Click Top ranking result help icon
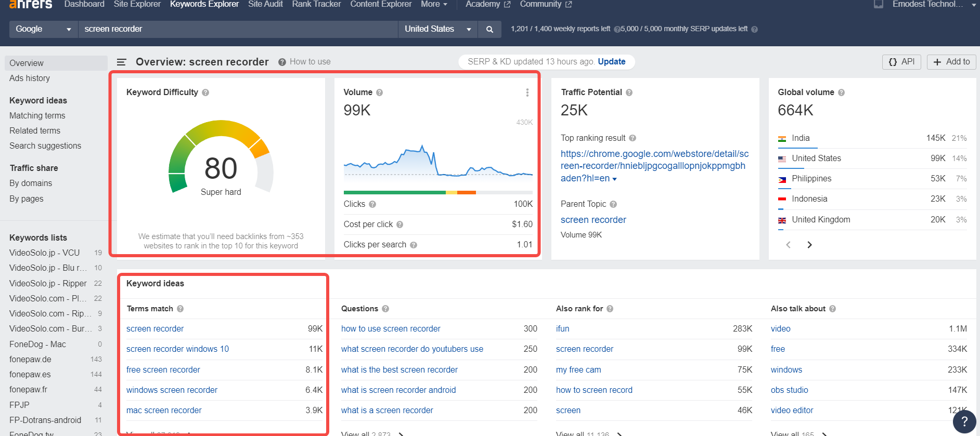980x436 pixels. coord(633,138)
